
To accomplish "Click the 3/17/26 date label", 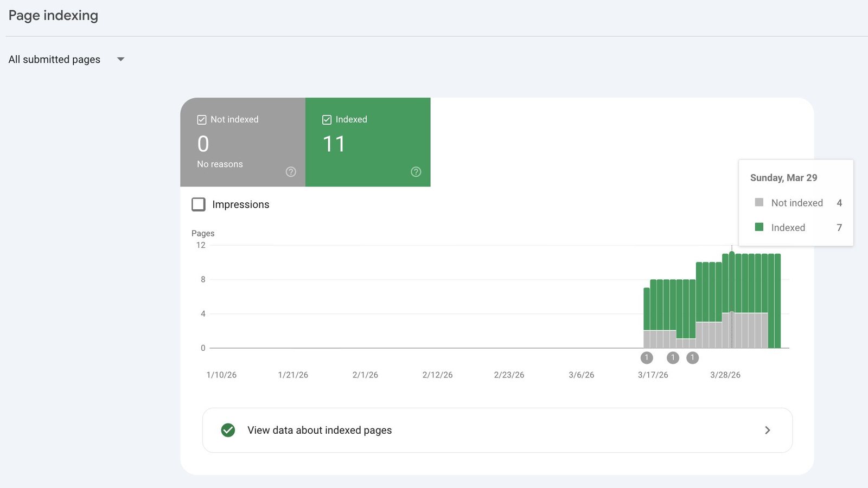I will click(x=653, y=375).
